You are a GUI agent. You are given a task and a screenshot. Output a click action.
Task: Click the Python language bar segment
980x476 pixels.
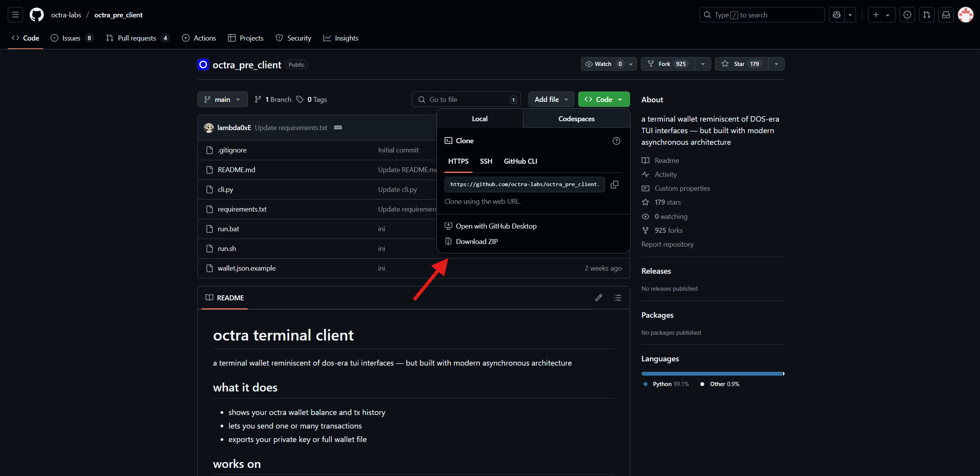click(x=712, y=373)
